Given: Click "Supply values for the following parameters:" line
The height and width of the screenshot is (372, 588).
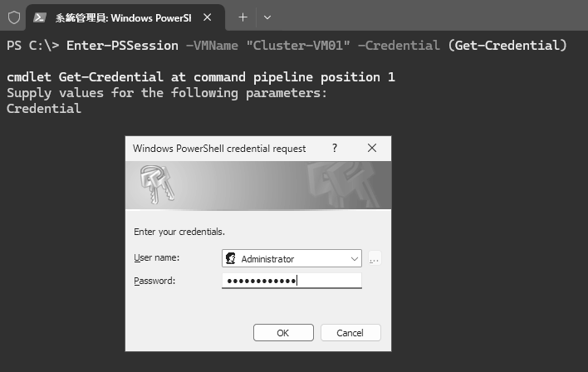Looking at the screenshot, I should [x=167, y=93].
